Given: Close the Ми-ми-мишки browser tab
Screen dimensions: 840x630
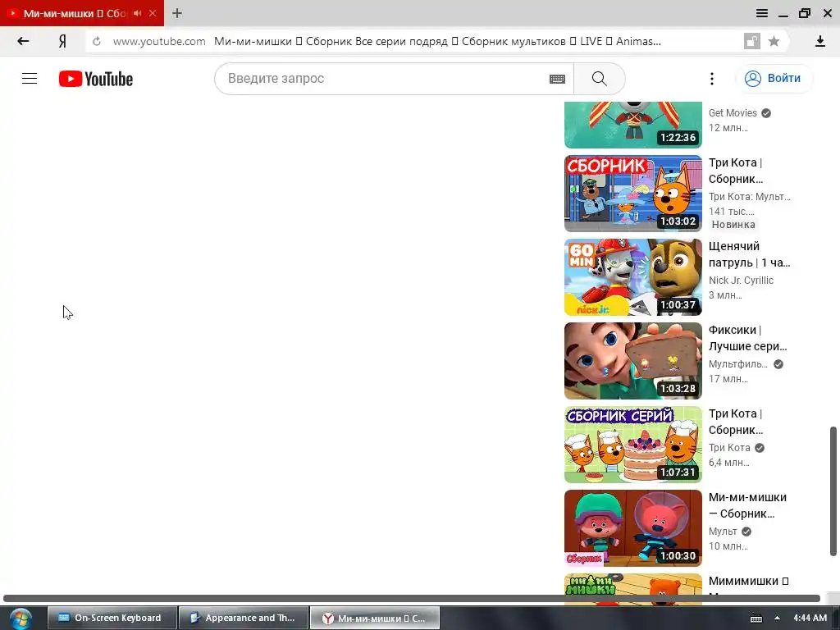Looking at the screenshot, I should tap(153, 13).
